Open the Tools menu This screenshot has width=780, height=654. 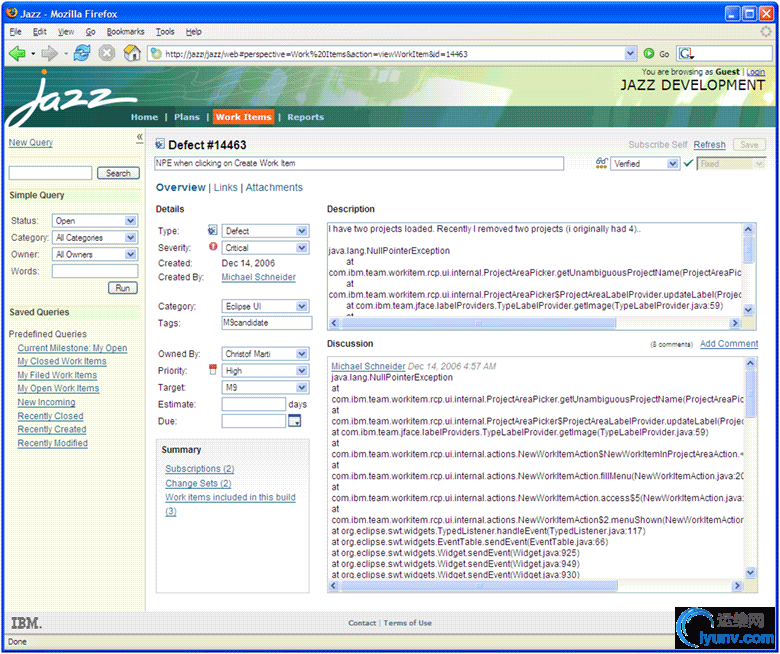click(x=165, y=32)
